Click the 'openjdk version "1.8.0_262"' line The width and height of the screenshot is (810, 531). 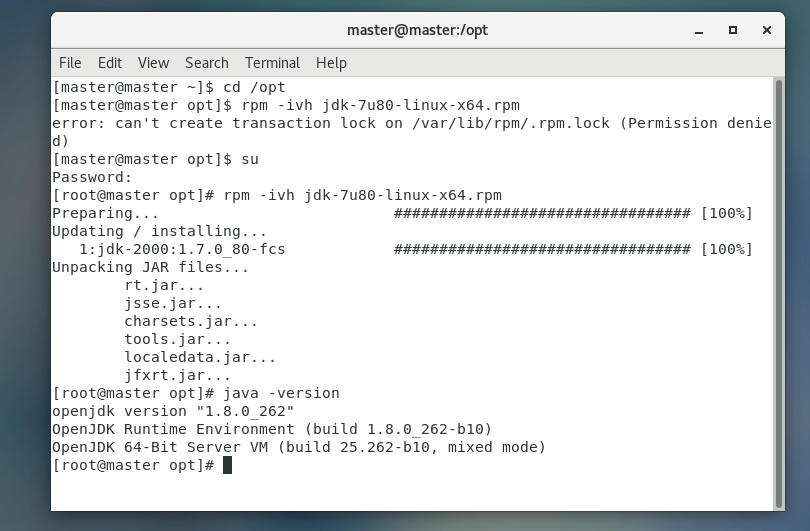pyautogui.click(x=173, y=411)
